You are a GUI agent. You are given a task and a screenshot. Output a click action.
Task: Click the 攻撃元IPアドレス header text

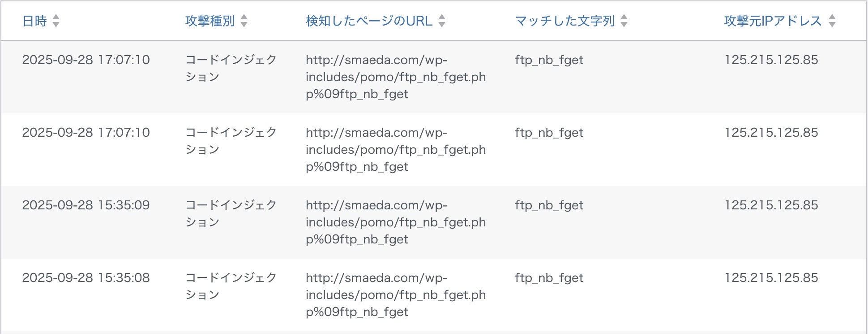pos(773,21)
